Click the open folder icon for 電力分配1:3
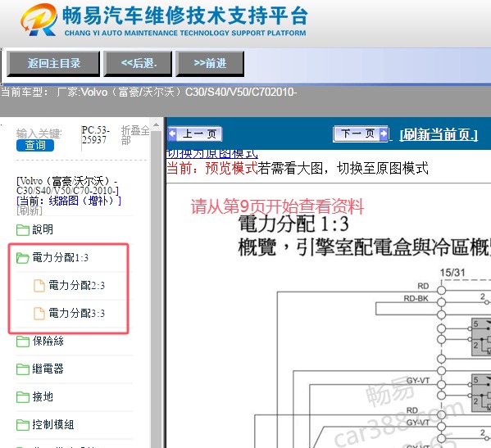 (x=23, y=258)
